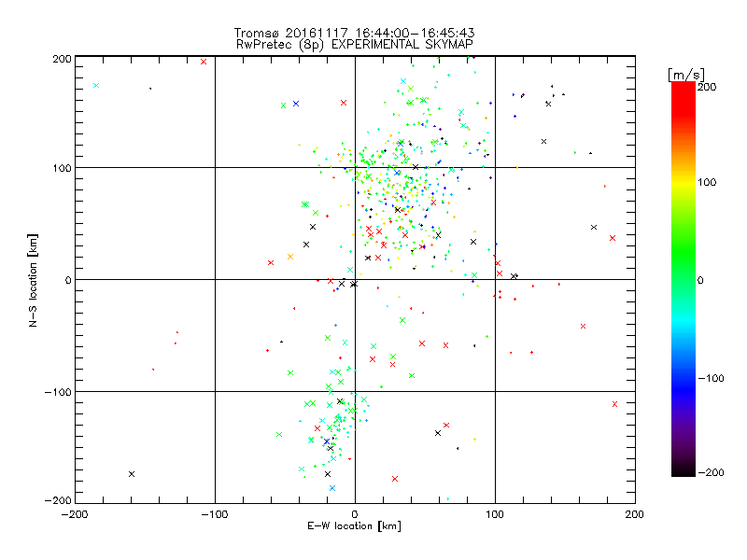This screenshot has height=560, width=747.
Task: Click the blue X marker near the bottom axis
Action: [332, 488]
